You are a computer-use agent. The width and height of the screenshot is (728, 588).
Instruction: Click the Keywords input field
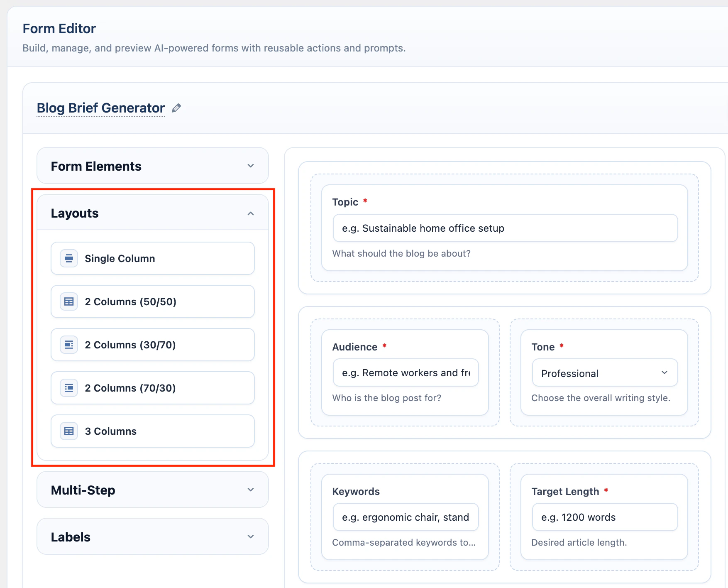[406, 517]
